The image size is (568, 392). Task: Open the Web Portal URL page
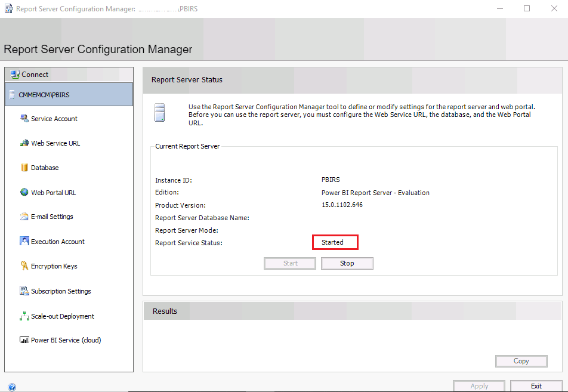click(53, 193)
